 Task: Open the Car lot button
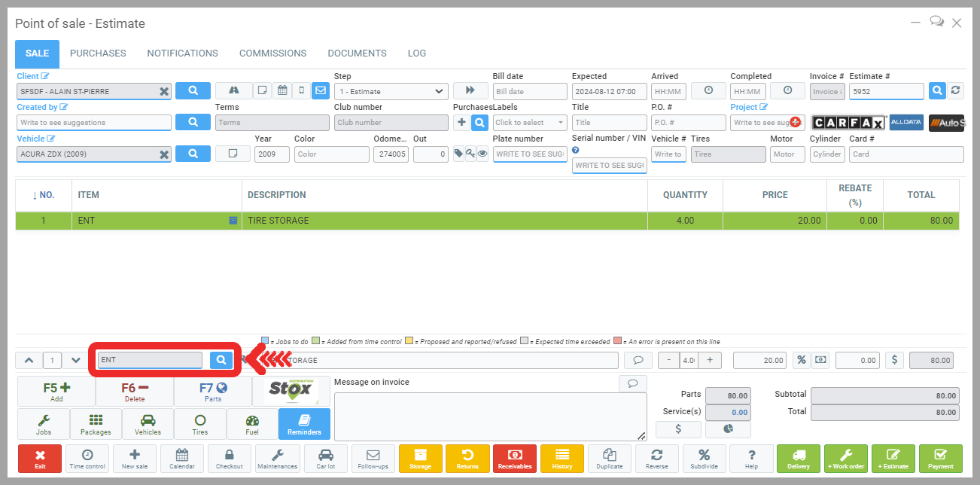[x=326, y=459]
